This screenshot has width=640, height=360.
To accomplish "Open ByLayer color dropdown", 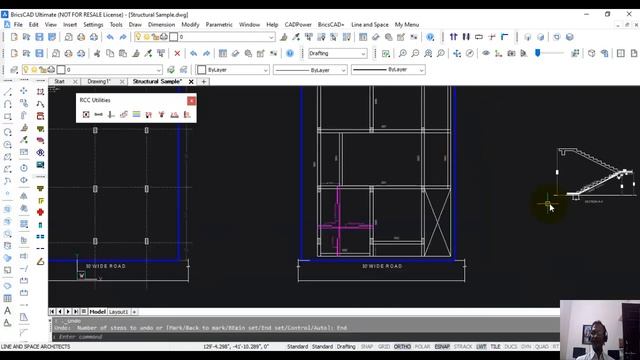I will click(x=233, y=70).
